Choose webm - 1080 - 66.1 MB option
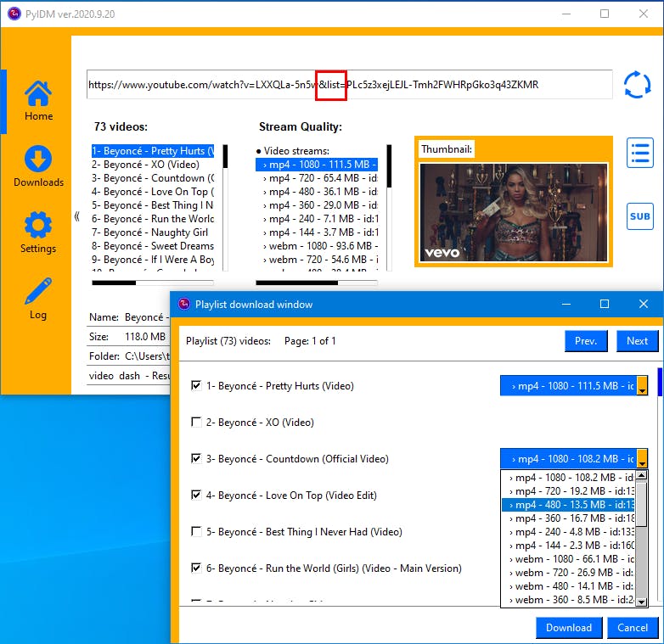664x644 pixels. pos(568,558)
